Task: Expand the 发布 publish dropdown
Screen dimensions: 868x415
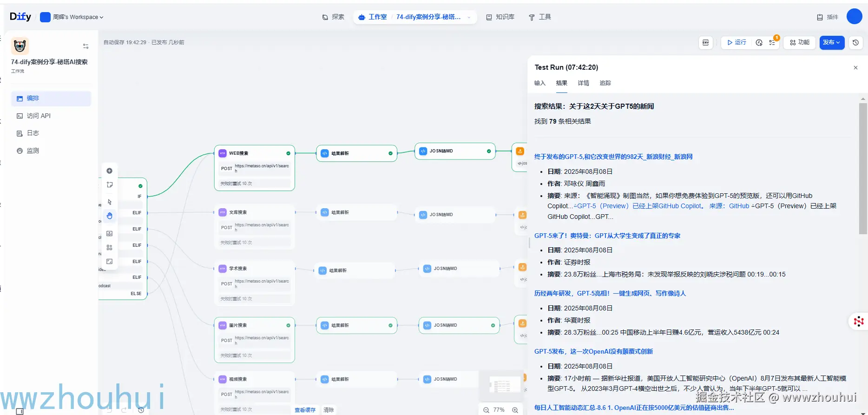Action: pyautogui.click(x=832, y=42)
